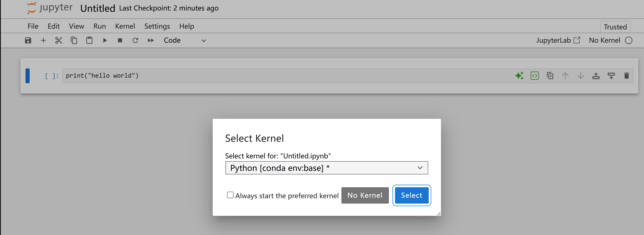Duplicate the cell using cell toolbar icon

point(550,76)
